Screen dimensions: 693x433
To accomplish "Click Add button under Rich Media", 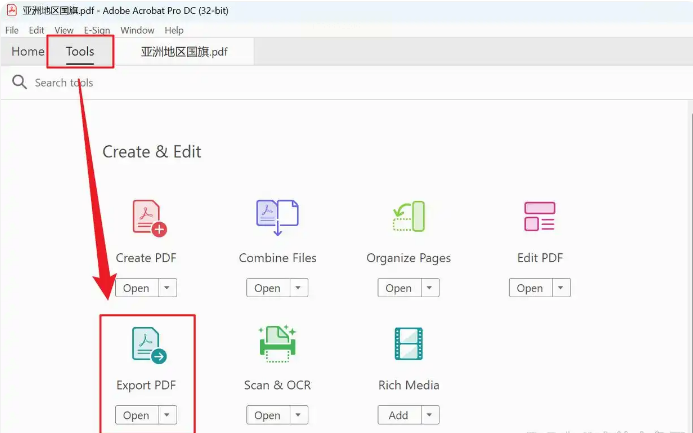I will [x=398, y=415].
